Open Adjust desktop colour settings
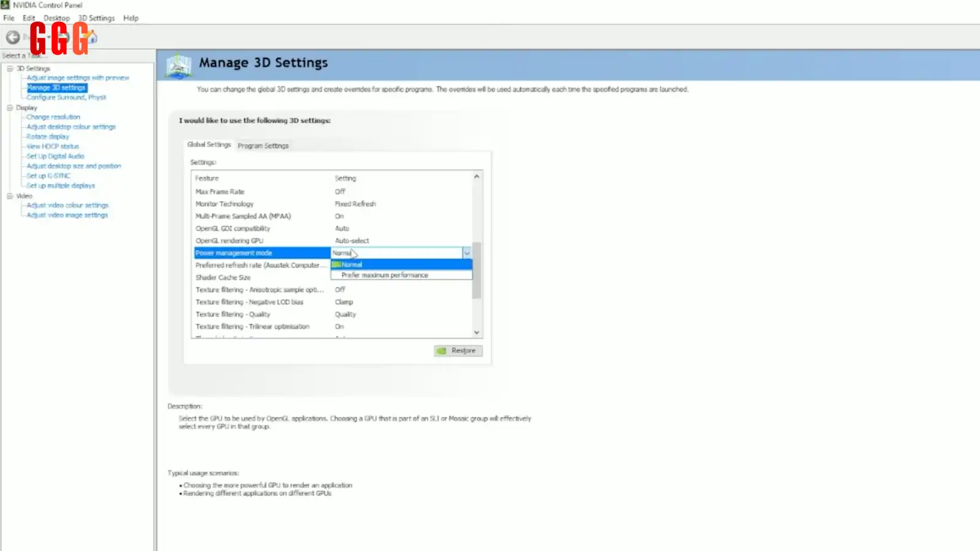Screen dimensions: 980x551 click(x=71, y=127)
